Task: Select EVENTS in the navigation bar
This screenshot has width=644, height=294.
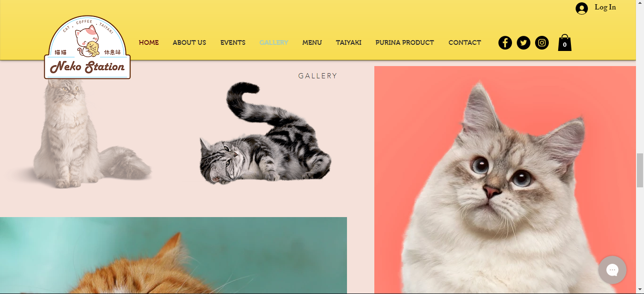Action: (233, 42)
